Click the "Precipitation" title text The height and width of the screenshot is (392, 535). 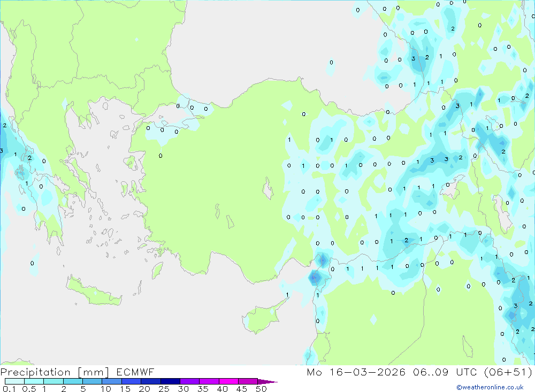coord(35,372)
